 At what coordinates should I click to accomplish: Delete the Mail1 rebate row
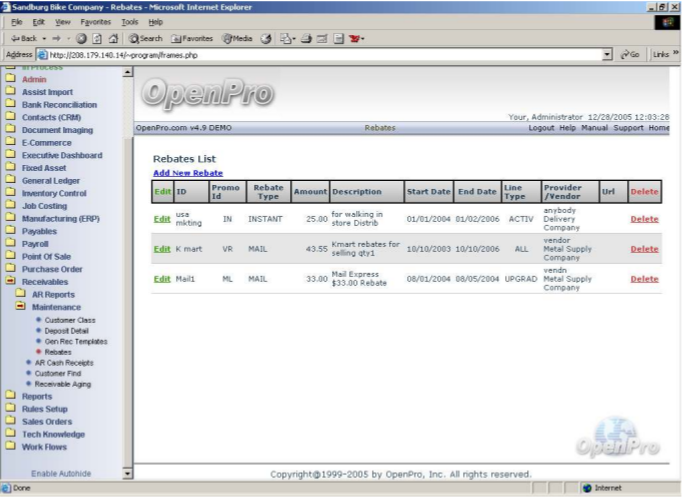tap(644, 279)
